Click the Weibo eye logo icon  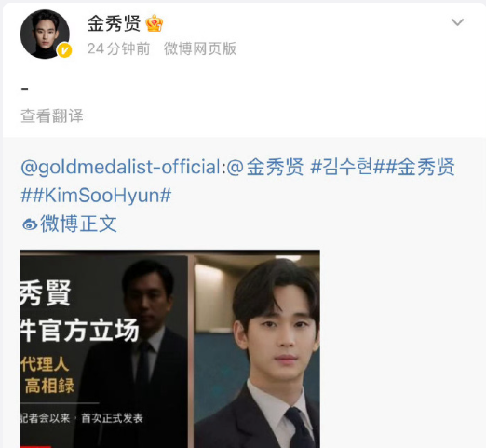pyautogui.click(x=30, y=224)
